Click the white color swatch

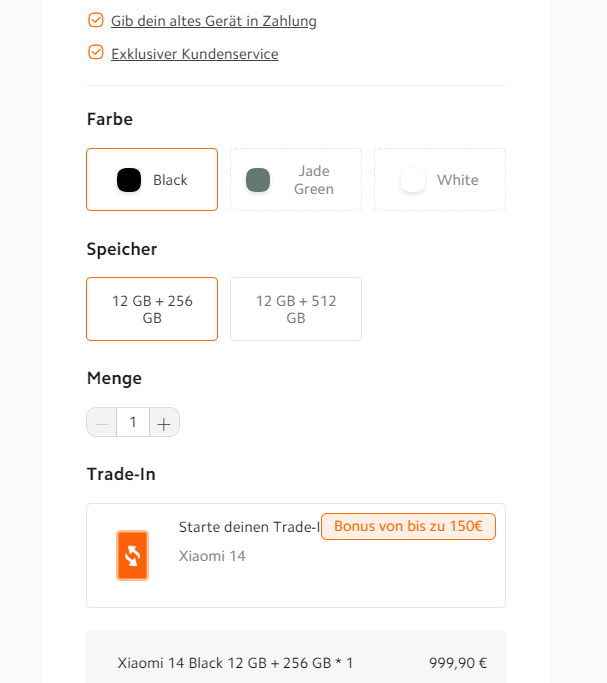(413, 180)
